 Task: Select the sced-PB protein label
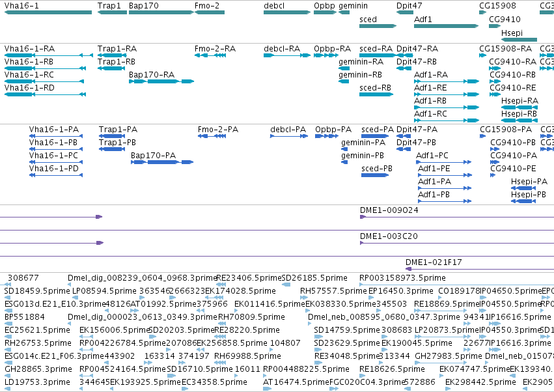click(x=377, y=169)
